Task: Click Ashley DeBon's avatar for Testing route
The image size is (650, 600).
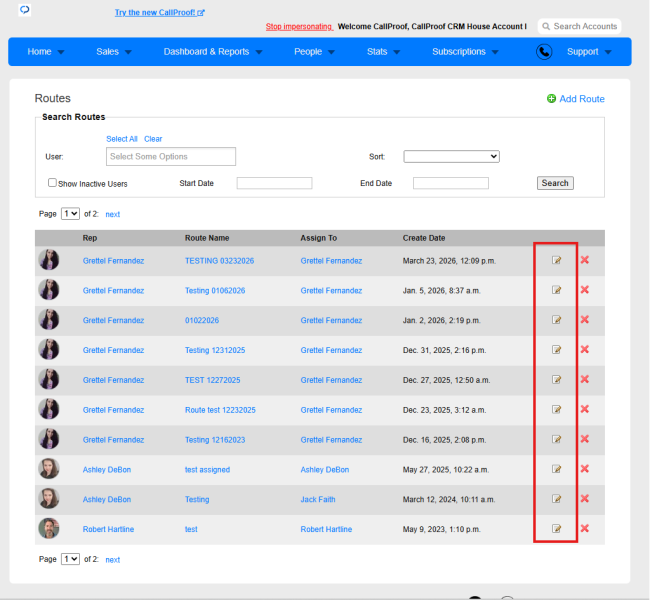Action: click(49, 499)
